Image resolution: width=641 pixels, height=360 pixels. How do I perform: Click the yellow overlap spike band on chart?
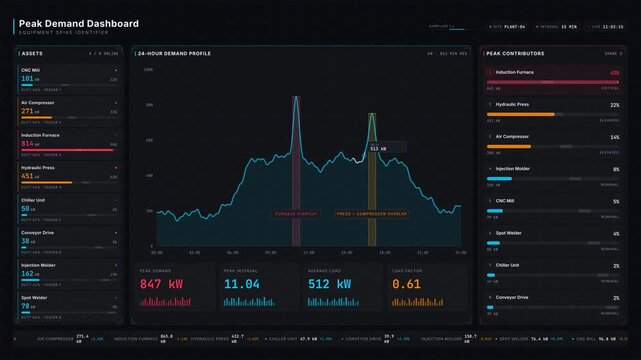372,179
